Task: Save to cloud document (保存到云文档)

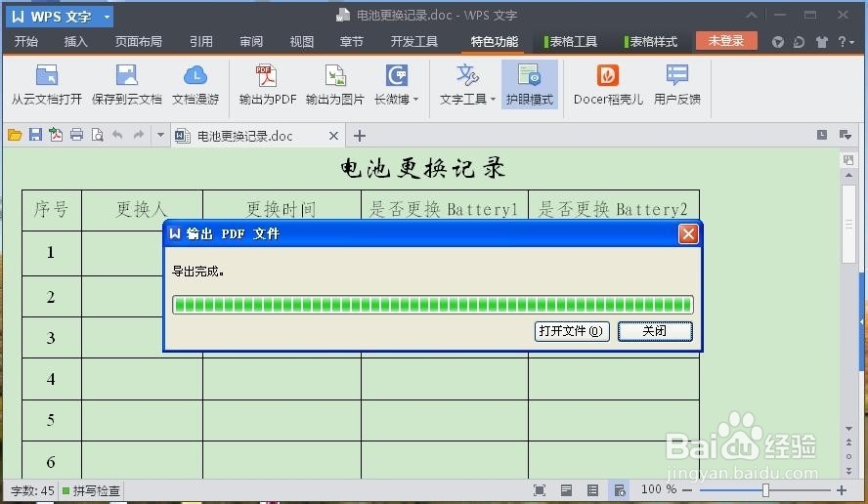Action: click(127, 85)
